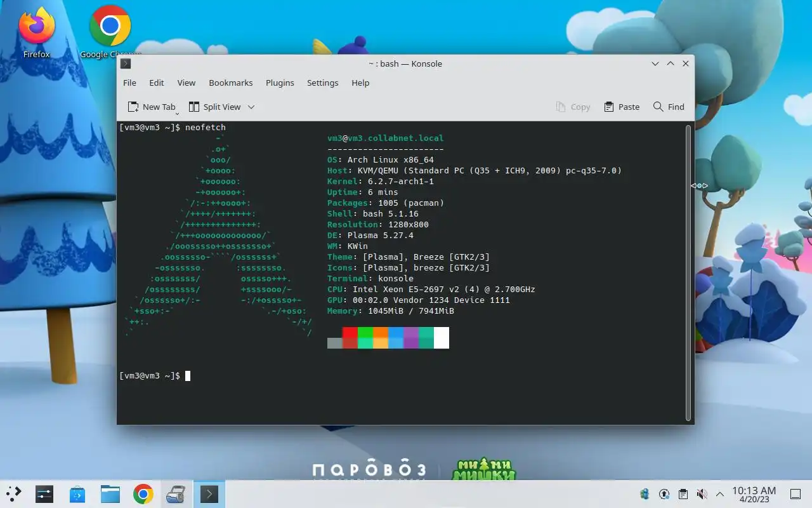The image size is (812, 508).
Task: Paste clipboard using the Paste button
Action: click(622, 107)
